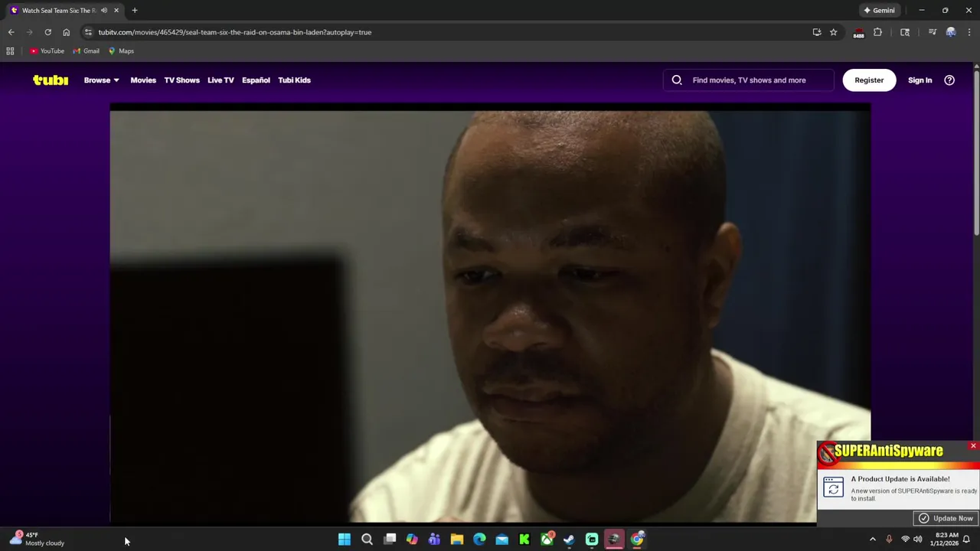Open media controls music-note icon
The height and width of the screenshot is (551, 980).
pos(932,32)
